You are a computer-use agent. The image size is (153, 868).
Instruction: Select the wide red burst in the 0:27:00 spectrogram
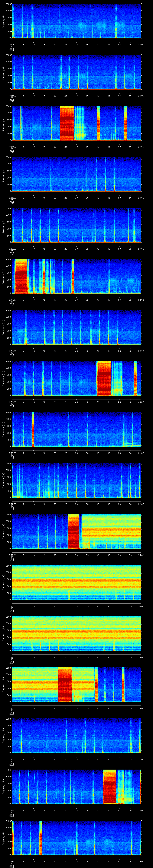click(21, 276)
